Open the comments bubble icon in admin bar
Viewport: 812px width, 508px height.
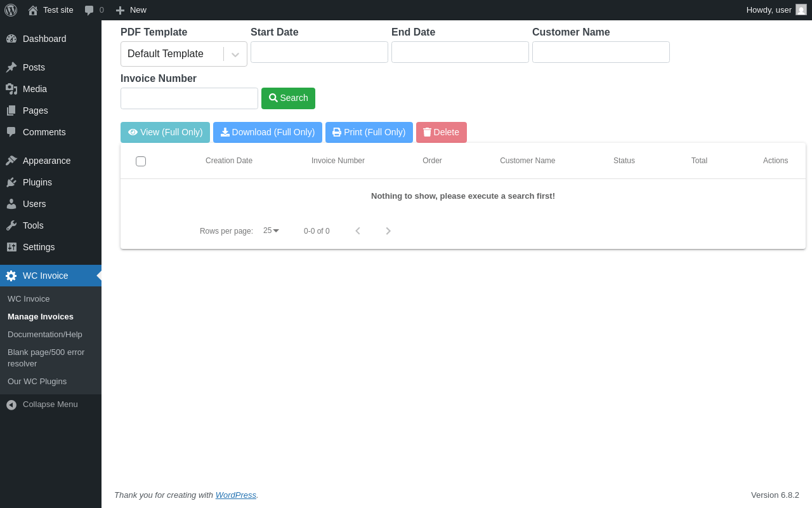pos(89,10)
